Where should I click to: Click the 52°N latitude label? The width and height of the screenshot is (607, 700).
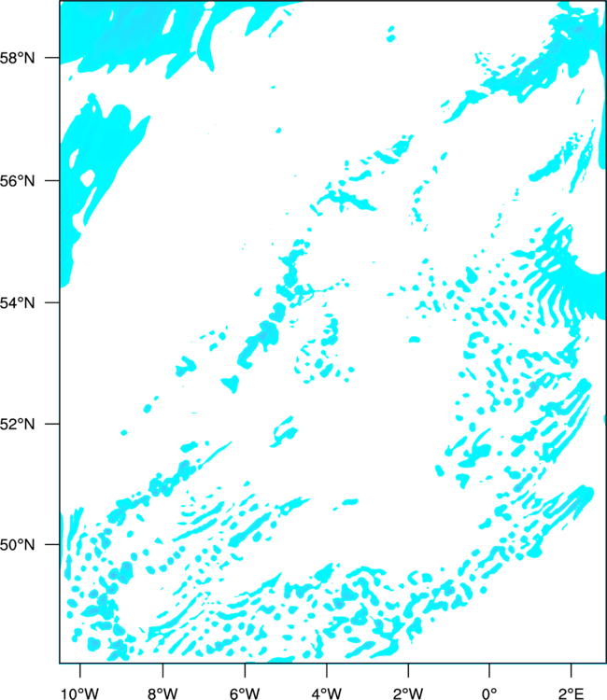(17, 424)
